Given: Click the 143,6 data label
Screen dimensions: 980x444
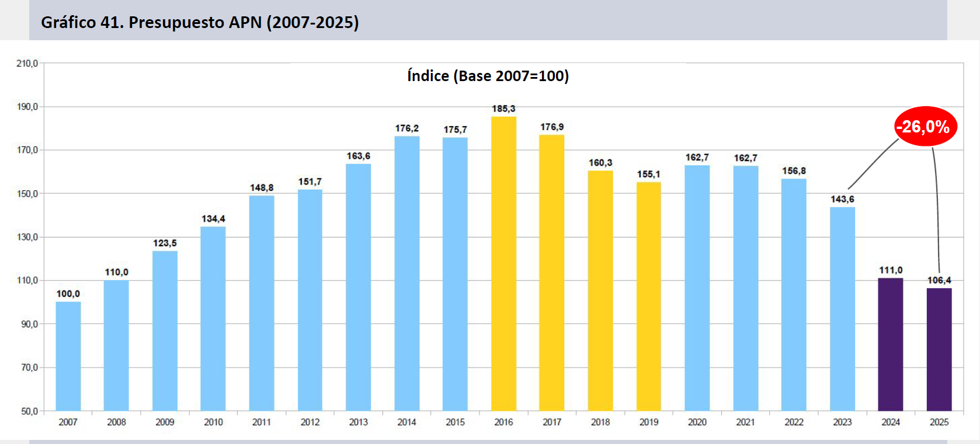Looking at the screenshot, I should point(842,199).
